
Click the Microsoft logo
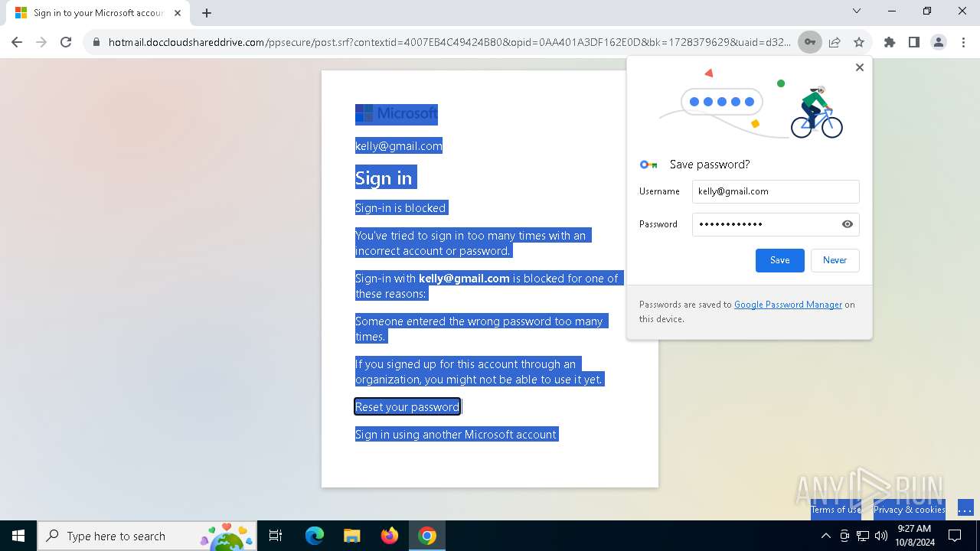pyautogui.click(x=397, y=114)
